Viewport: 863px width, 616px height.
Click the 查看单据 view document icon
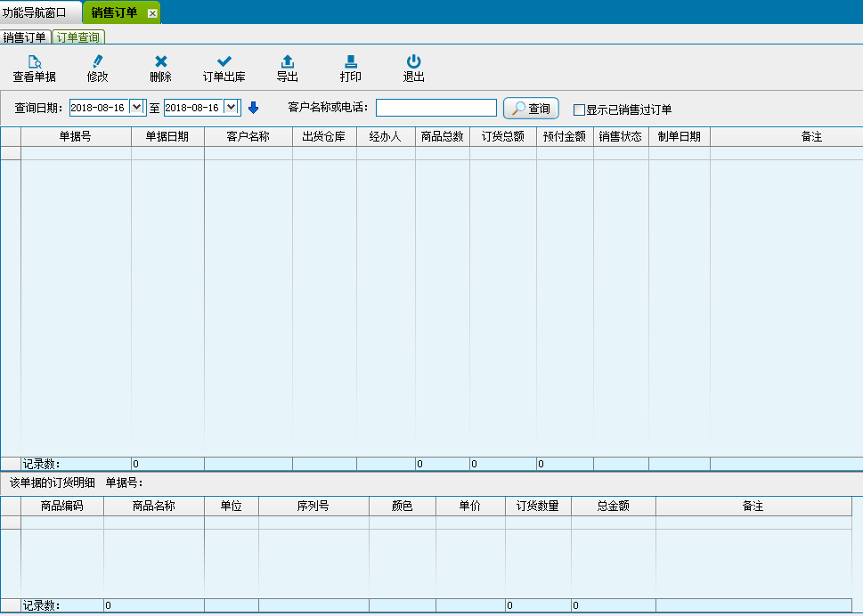point(34,61)
